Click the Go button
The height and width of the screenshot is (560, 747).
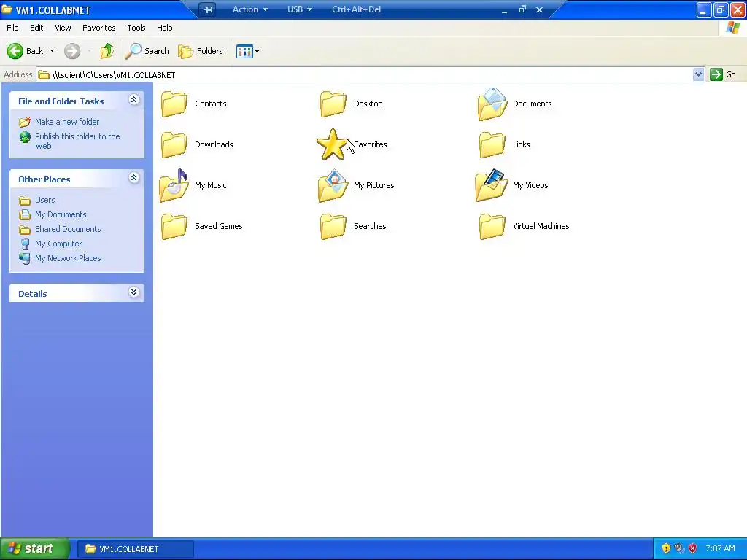coord(723,74)
